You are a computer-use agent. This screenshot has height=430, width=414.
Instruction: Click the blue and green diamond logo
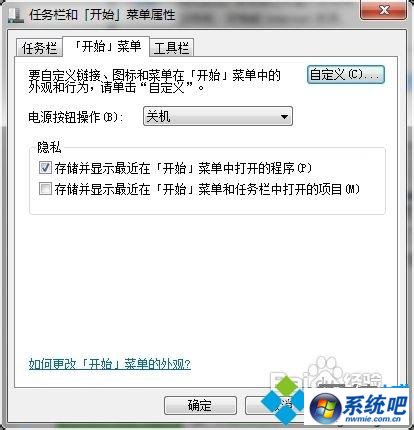click(x=282, y=402)
